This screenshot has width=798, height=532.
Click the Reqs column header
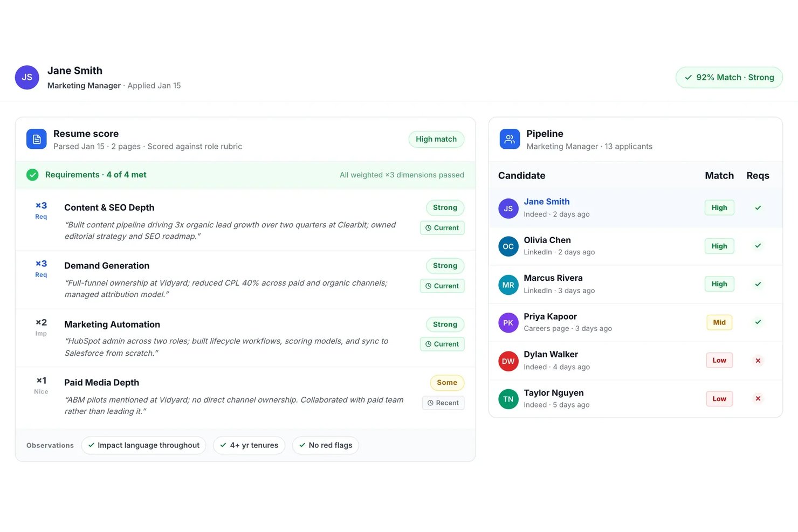point(758,176)
